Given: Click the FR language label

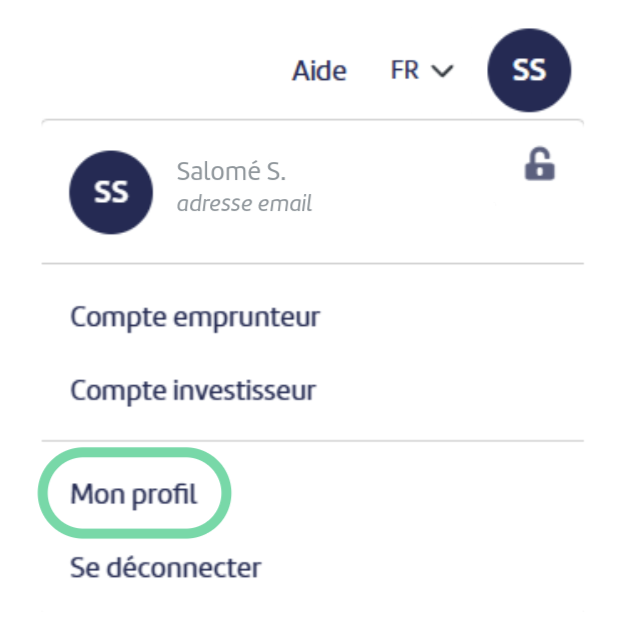Looking at the screenshot, I should tap(404, 70).
